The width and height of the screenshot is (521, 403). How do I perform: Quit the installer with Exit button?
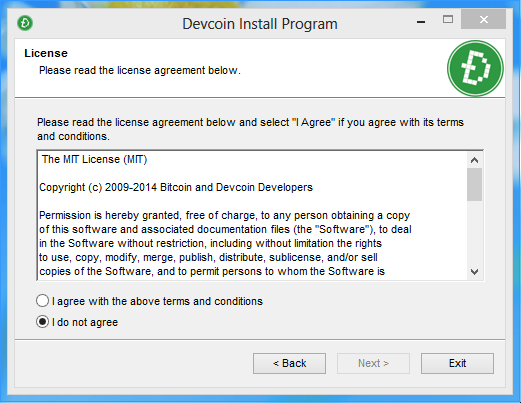click(x=457, y=363)
